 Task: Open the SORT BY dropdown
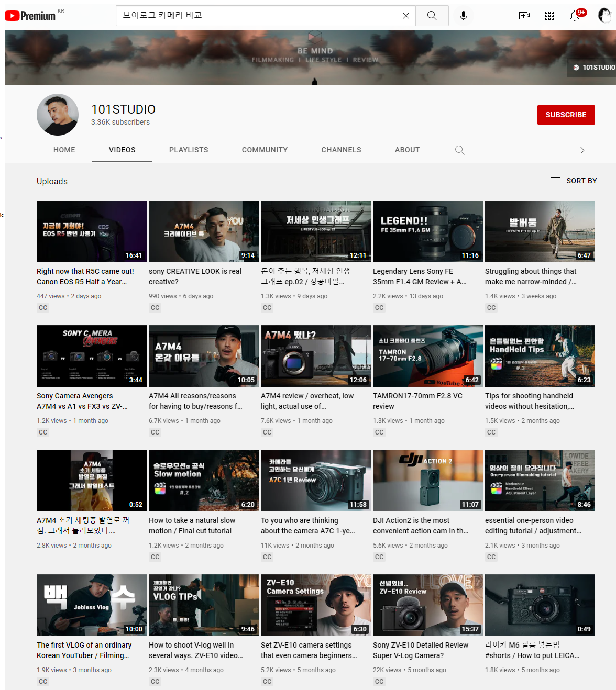[x=574, y=181]
